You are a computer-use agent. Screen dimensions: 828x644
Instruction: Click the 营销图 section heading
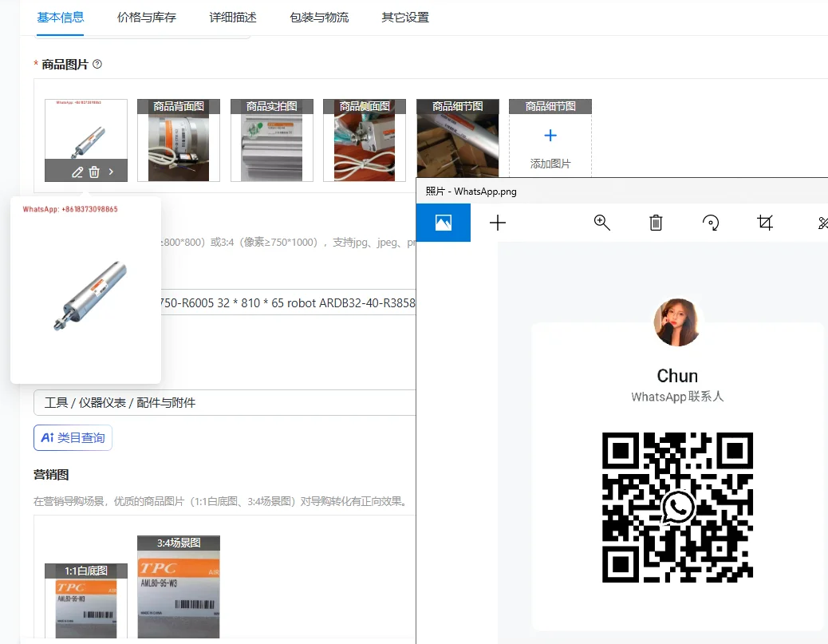pos(51,474)
